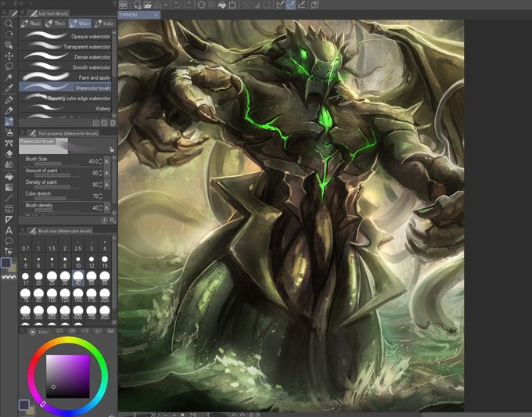Switch to Realistic watercolor group tab

[x=31, y=23]
